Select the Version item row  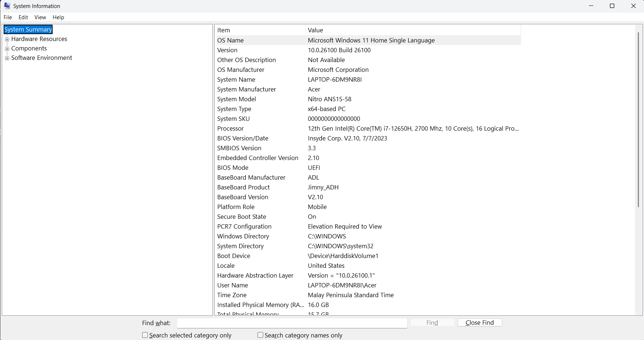point(368,50)
